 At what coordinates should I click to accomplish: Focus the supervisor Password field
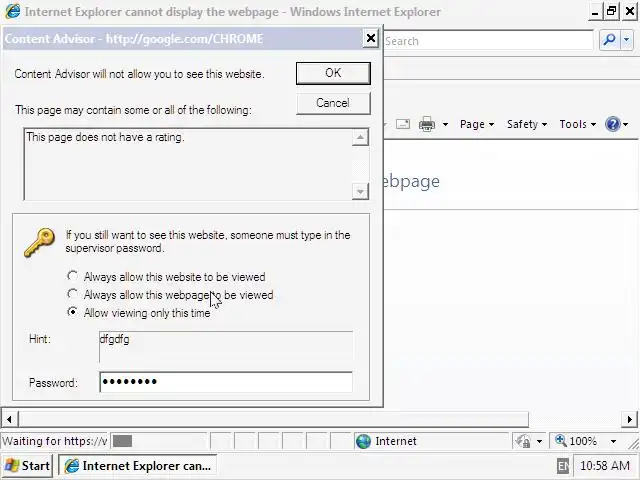226,382
